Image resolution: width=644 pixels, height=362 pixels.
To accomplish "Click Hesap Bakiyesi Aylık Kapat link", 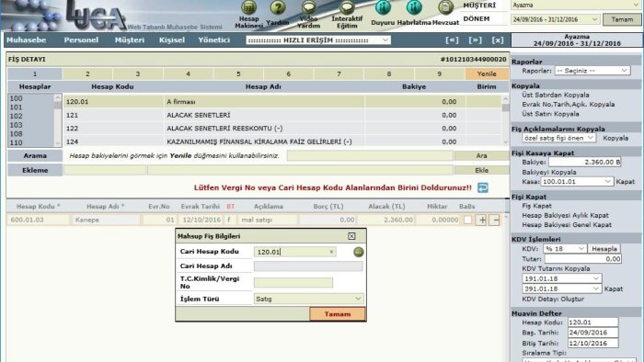I will coord(565,215).
